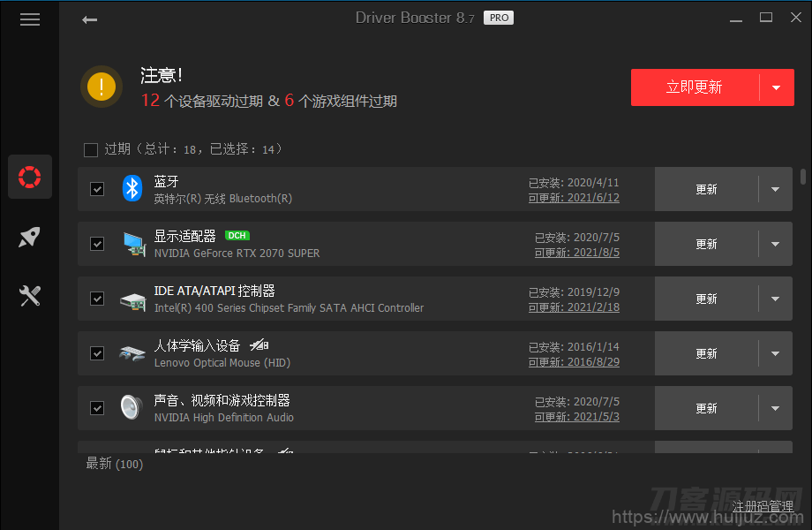The image size is (812, 530).
Task: Click 更新 for Lenovo Optical Mouse
Action: pyautogui.click(x=706, y=354)
